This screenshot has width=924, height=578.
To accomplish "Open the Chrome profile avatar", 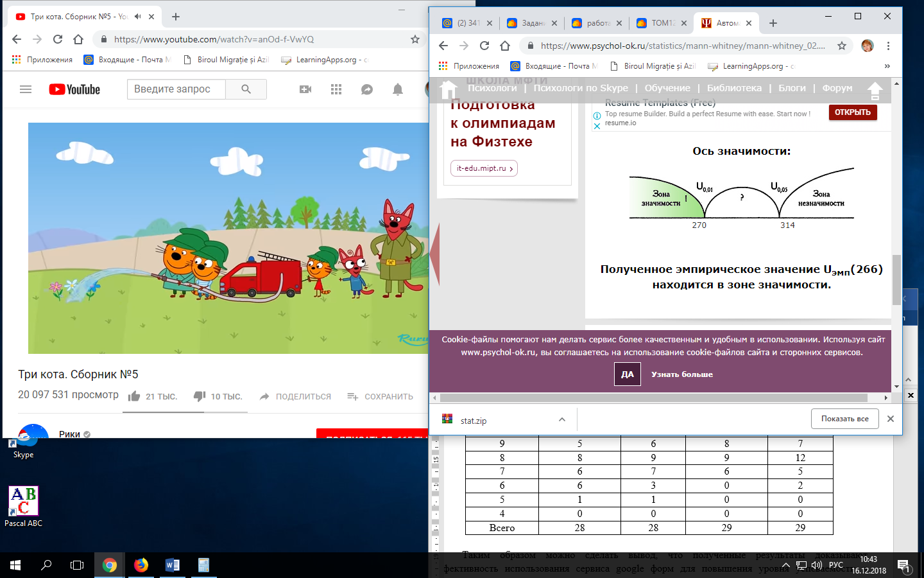I will 868,46.
